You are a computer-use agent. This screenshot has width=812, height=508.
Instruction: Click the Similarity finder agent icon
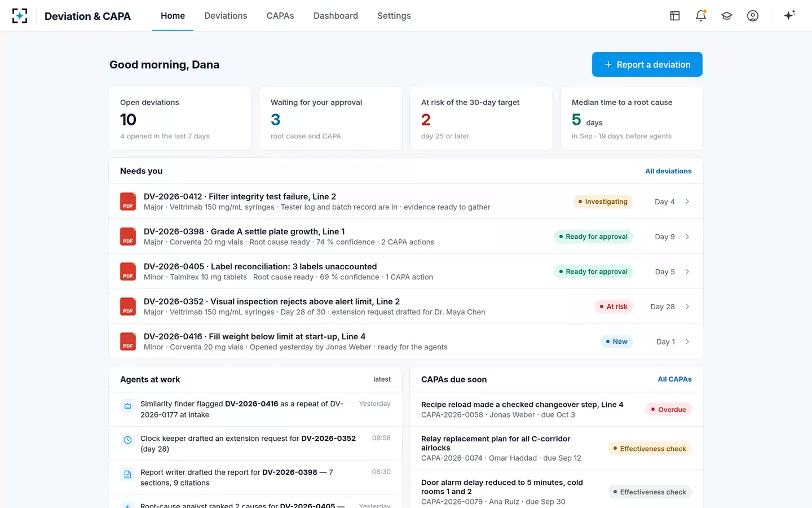[x=127, y=406]
